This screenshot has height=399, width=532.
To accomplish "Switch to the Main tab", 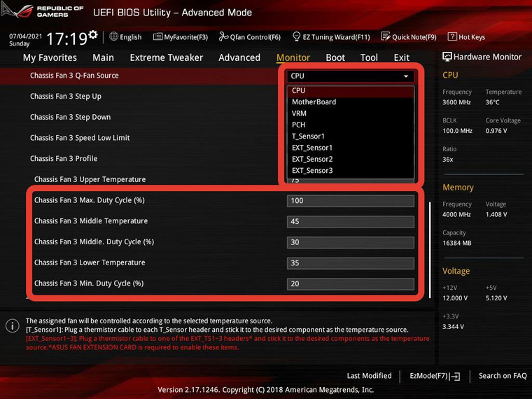I will (x=103, y=57).
